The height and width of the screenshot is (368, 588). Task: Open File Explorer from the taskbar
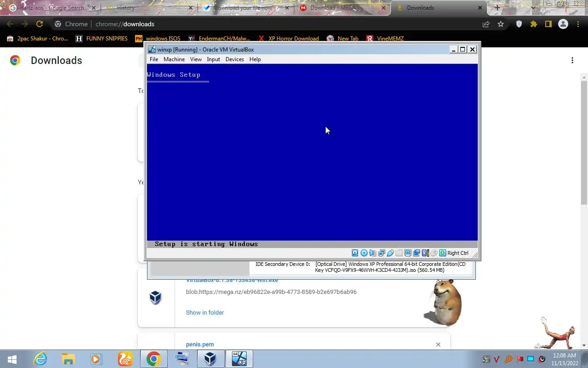point(68,359)
